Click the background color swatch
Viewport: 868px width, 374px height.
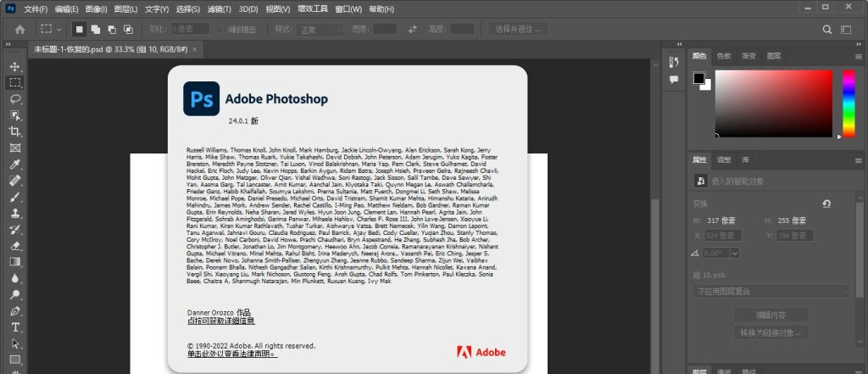coord(707,86)
